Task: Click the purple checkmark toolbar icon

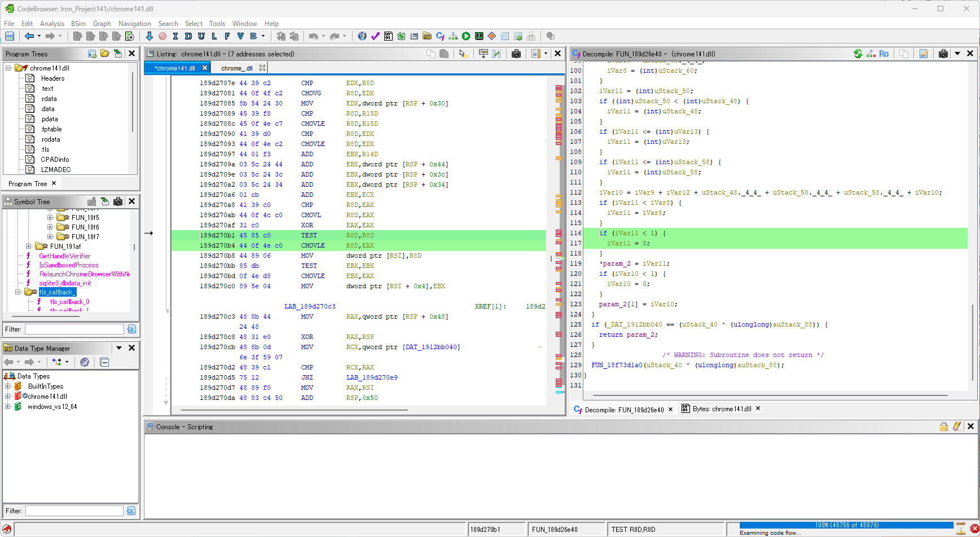Action: [375, 36]
